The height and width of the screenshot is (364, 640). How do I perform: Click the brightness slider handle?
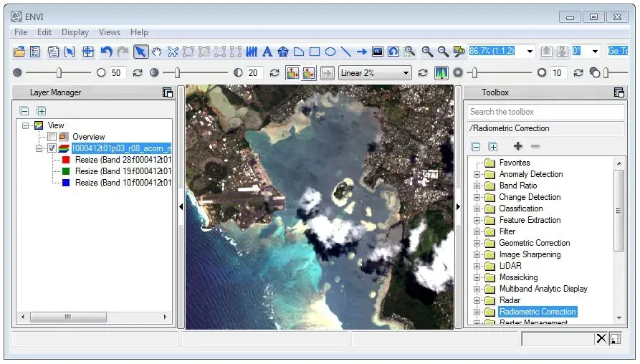[x=59, y=73]
